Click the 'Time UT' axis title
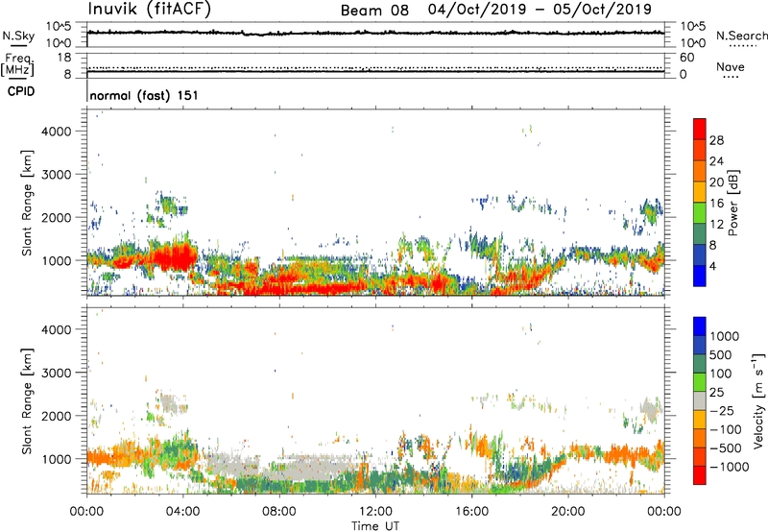768x532 pixels. (x=375, y=526)
